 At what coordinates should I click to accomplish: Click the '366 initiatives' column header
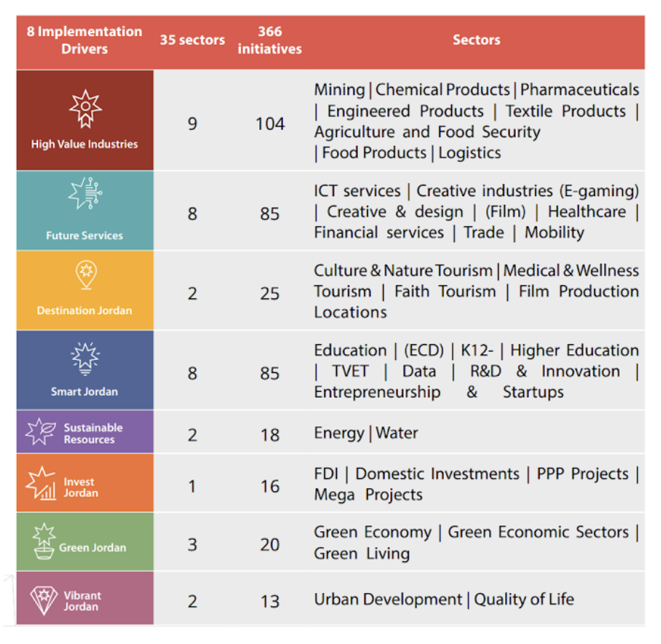269,41
